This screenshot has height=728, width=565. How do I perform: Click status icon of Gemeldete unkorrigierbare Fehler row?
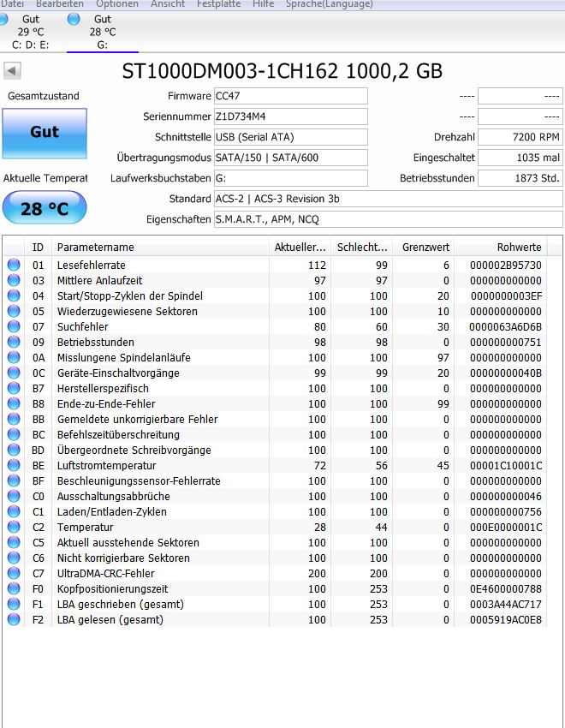(x=14, y=419)
